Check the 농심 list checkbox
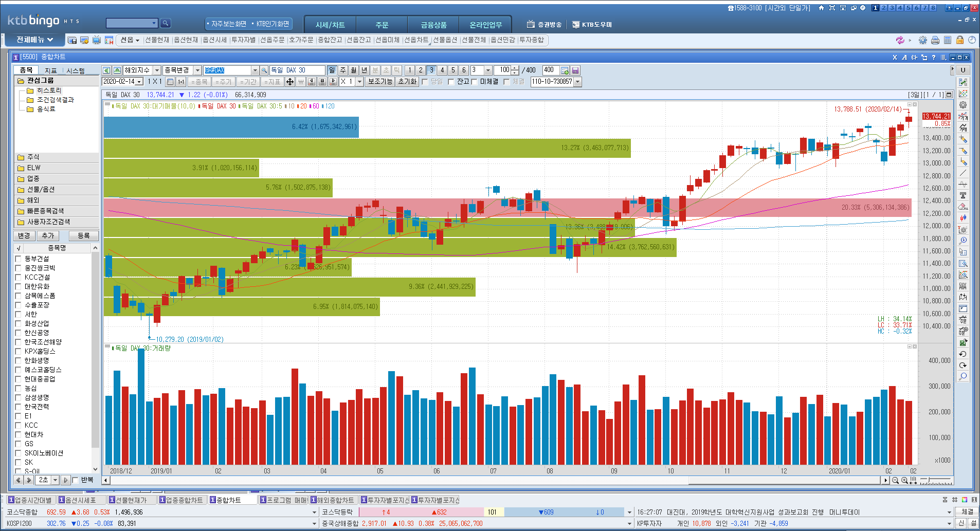The width and height of the screenshot is (980, 531). coord(19,388)
